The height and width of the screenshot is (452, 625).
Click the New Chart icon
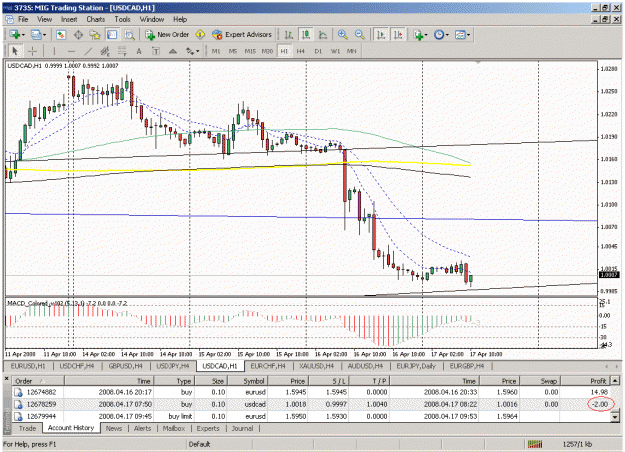tap(15, 35)
